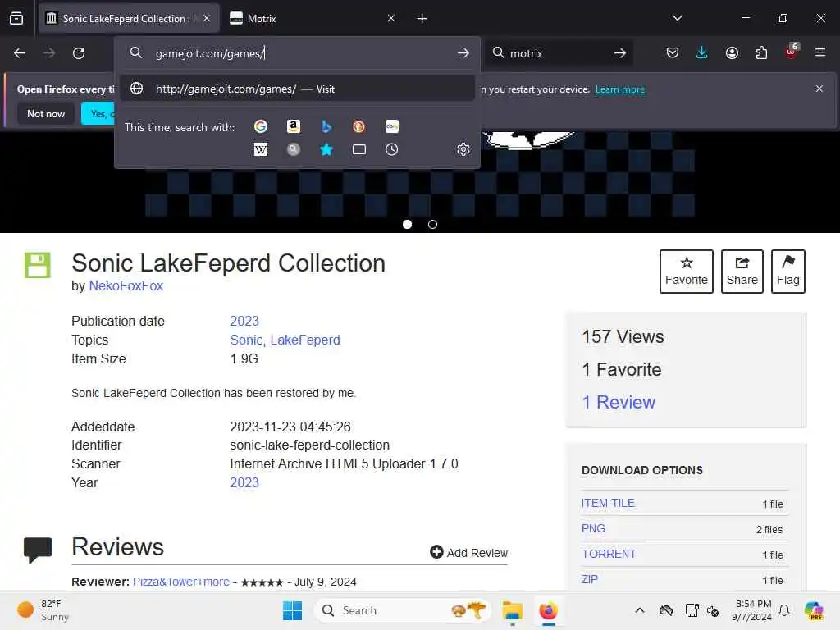The width and height of the screenshot is (840, 630).
Task: Open the 2023 Year link
Action: click(244, 482)
